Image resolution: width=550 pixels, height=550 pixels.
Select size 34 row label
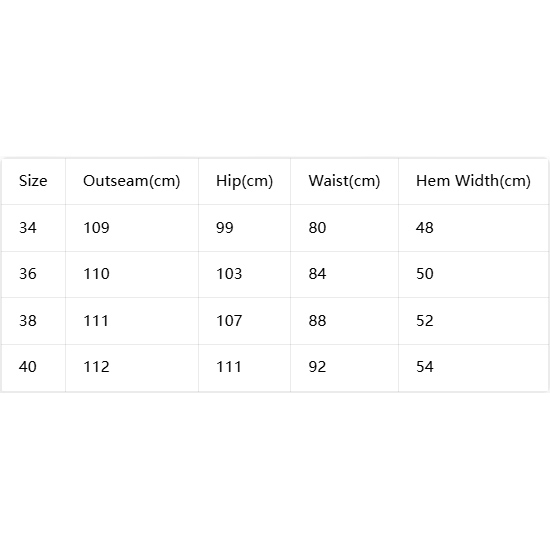pyautogui.click(x=28, y=228)
